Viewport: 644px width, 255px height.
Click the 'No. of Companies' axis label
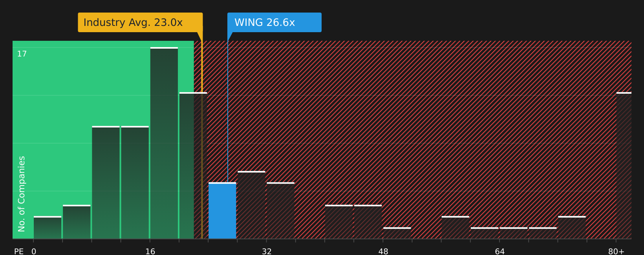[x=22, y=194]
